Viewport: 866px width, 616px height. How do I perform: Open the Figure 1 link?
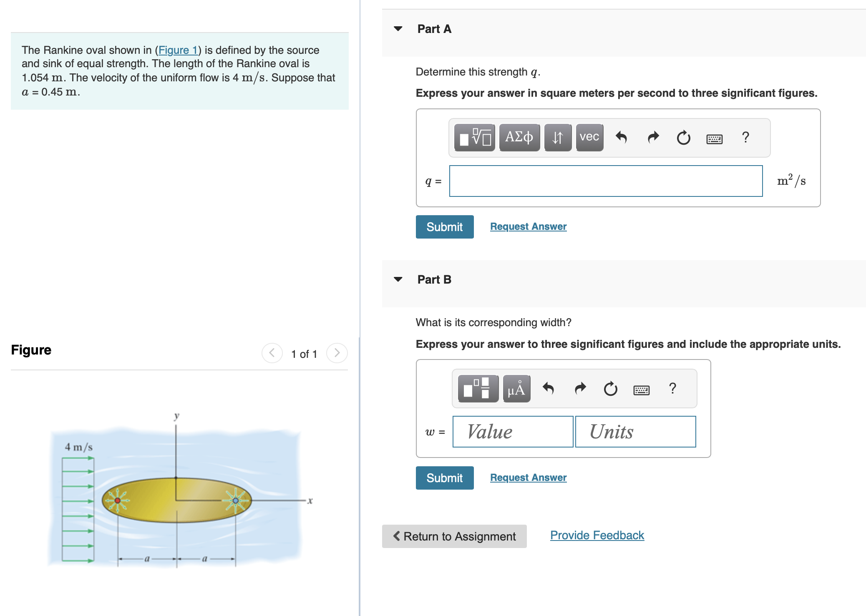178,50
